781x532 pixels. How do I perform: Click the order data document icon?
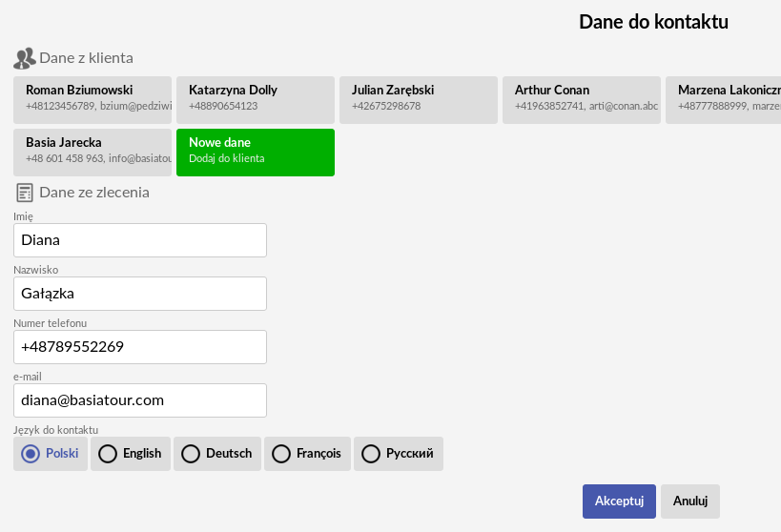click(x=25, y=193)
